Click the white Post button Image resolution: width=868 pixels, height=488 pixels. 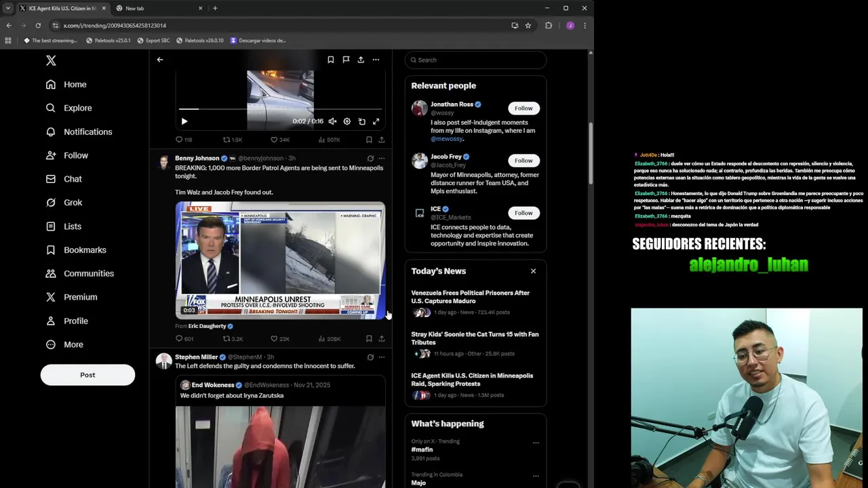point(87,375)
